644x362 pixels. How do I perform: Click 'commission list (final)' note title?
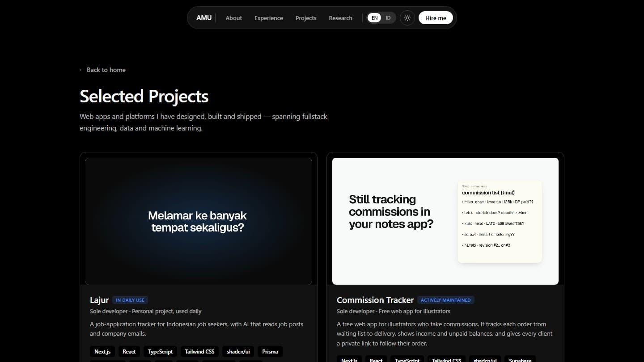(x=488, y=193)
